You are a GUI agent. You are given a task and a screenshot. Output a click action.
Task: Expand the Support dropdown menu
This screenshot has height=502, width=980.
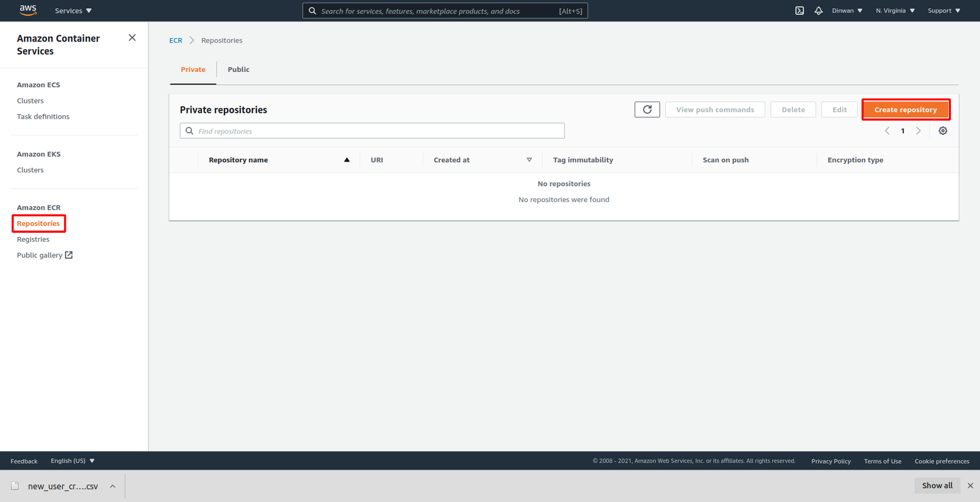[x=944, y=11]
